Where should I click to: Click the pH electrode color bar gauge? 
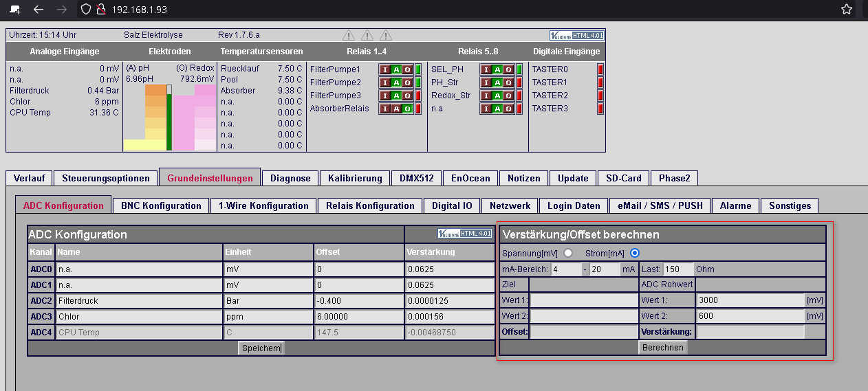tap(144, 118)
